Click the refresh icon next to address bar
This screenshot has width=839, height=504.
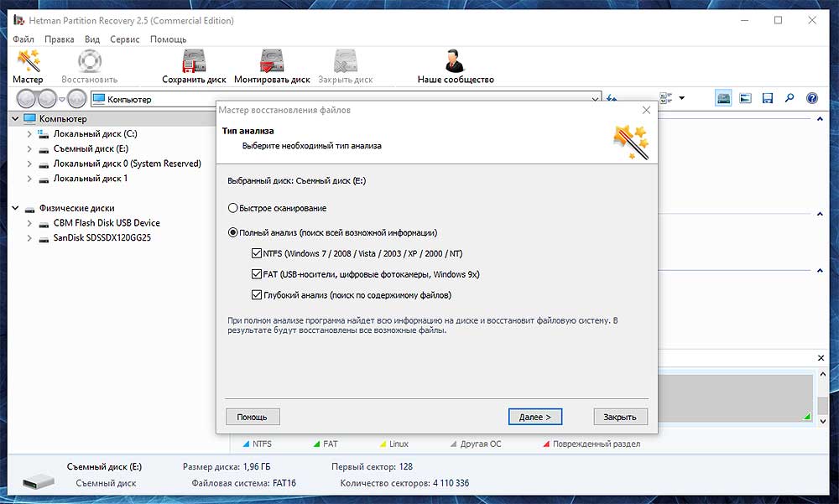[x=612, y=98]
